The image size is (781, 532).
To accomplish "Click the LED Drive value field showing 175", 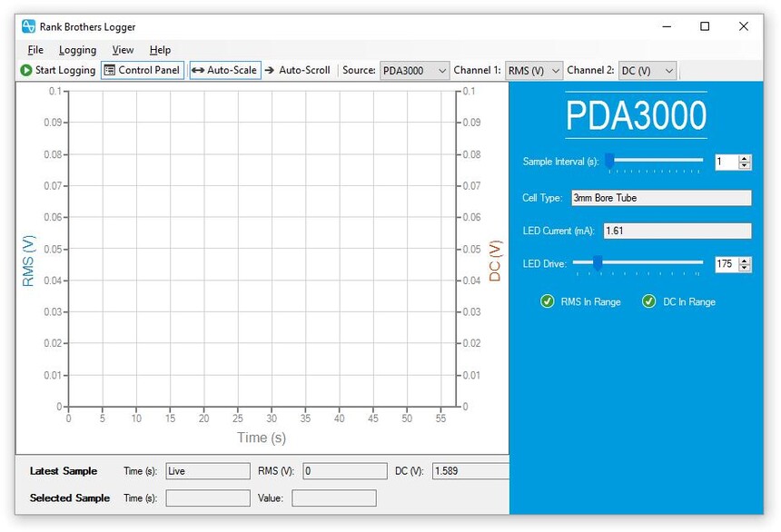I will coord(727,264).
